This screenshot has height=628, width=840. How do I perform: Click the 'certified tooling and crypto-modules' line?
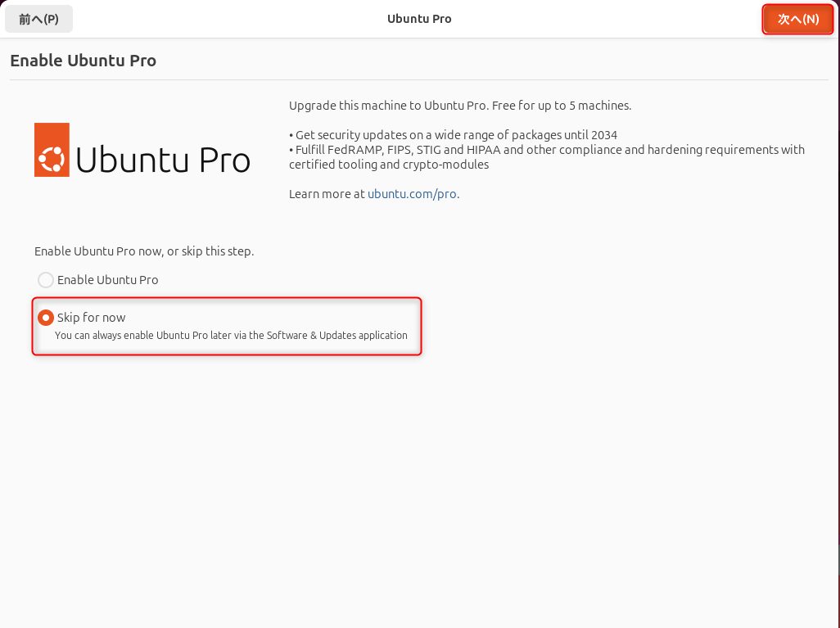389,165
